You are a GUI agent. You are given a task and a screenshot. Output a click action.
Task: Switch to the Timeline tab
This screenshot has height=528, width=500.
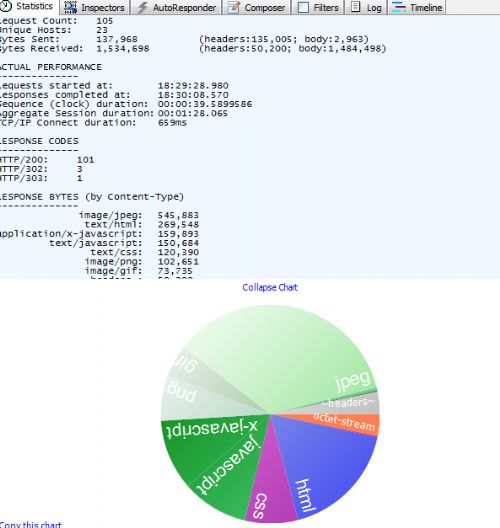pos(417,7)
